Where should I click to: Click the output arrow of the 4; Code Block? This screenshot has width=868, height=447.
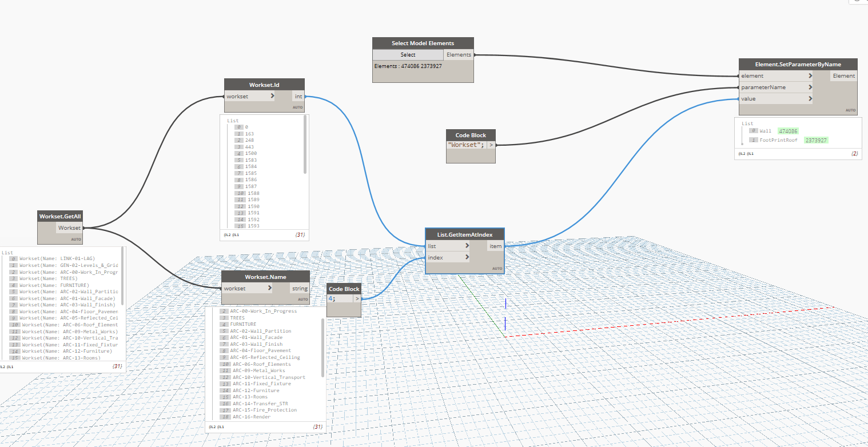[x=357, y=298]
